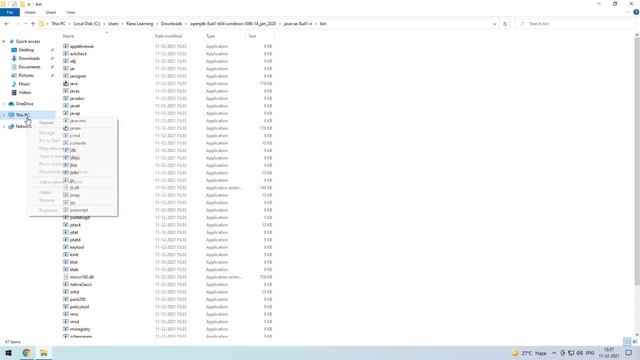Click the Search bin input field

point(576,24)
